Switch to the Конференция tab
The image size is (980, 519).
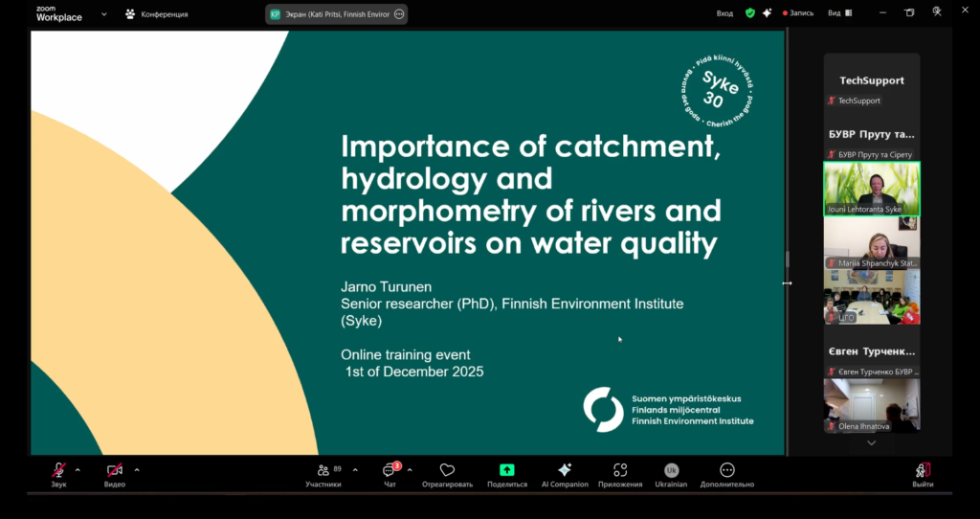(x=156, y=14)
